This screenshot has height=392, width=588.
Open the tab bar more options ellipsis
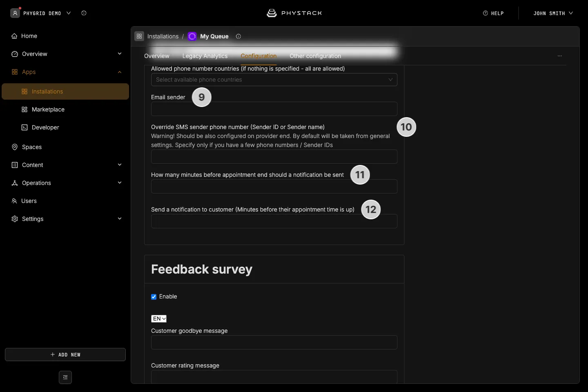560,56
